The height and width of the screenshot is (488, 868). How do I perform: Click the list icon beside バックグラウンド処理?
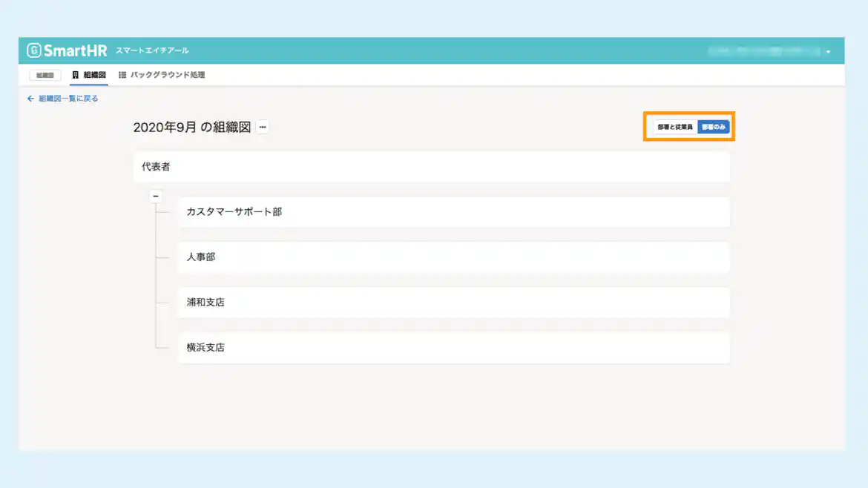tap(122, 75)
